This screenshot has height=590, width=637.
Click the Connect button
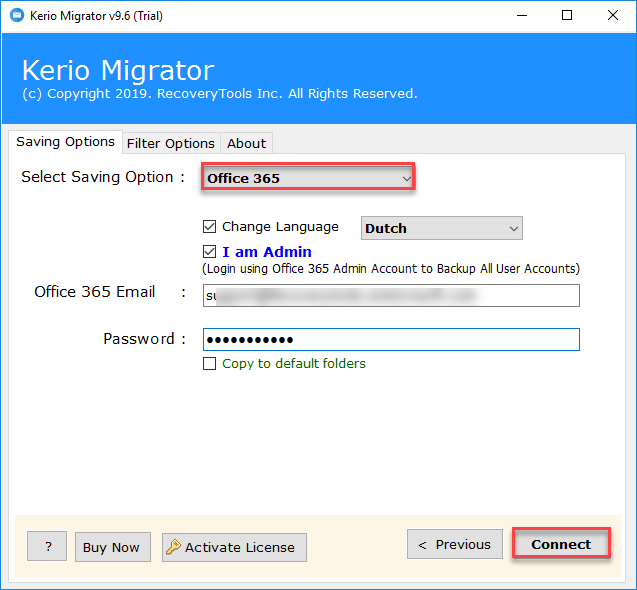(561, 544)
